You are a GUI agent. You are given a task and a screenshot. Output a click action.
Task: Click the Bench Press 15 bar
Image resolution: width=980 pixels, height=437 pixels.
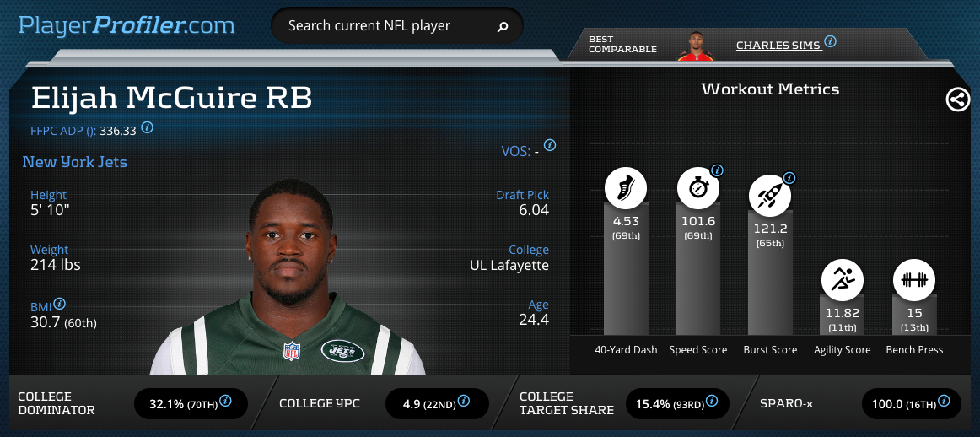pos(914,315)
